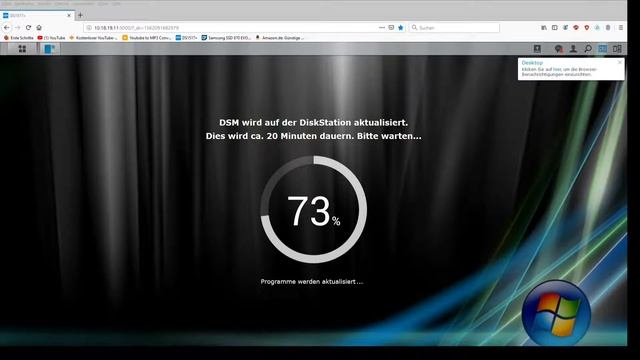The width and height of the screenshot is (640, 360).
Task: Open a new browser tab
Action: 80,15
